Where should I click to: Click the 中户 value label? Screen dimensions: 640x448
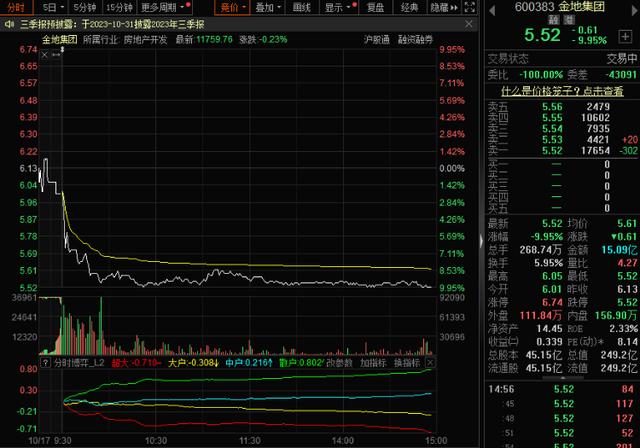click(x=249, y=363)
